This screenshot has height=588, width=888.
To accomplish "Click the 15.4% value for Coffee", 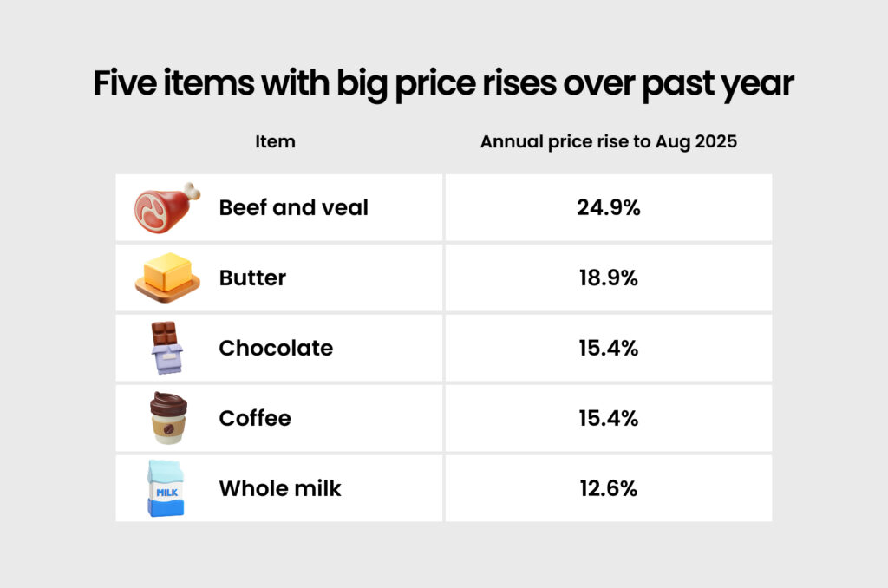I will 609,419.
